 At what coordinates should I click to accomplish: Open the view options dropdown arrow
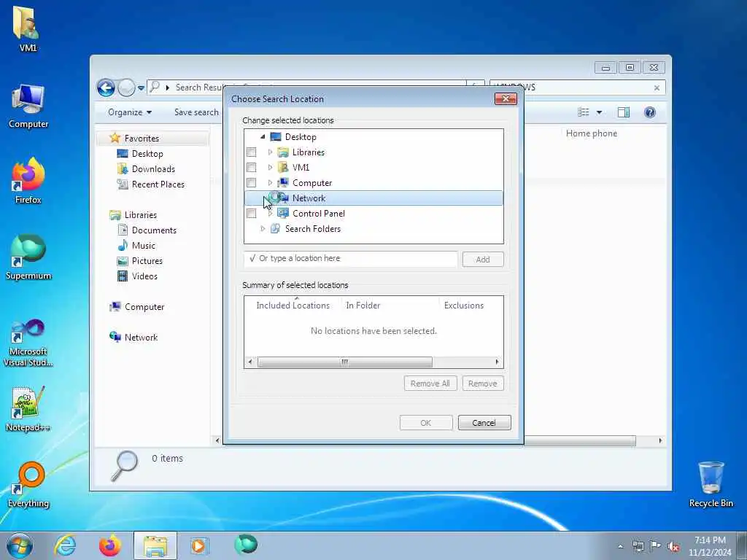click(600, 112)
